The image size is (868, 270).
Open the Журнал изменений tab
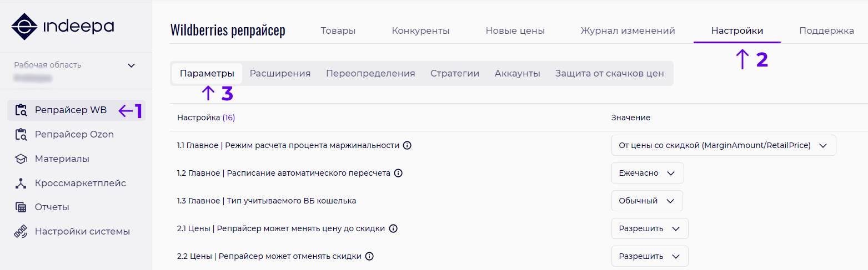click(628, 31)
